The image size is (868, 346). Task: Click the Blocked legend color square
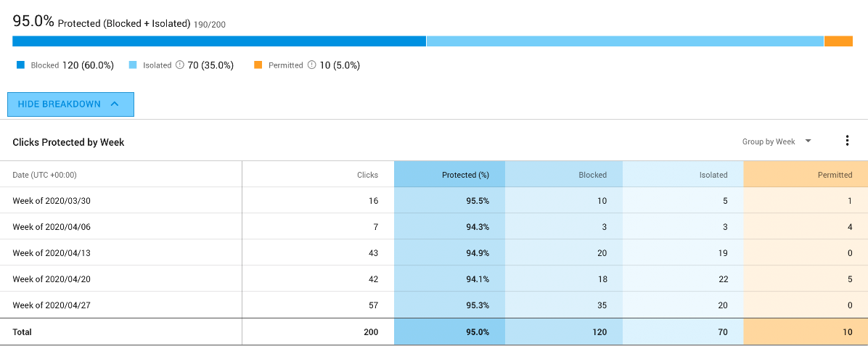tap(21, 65)
